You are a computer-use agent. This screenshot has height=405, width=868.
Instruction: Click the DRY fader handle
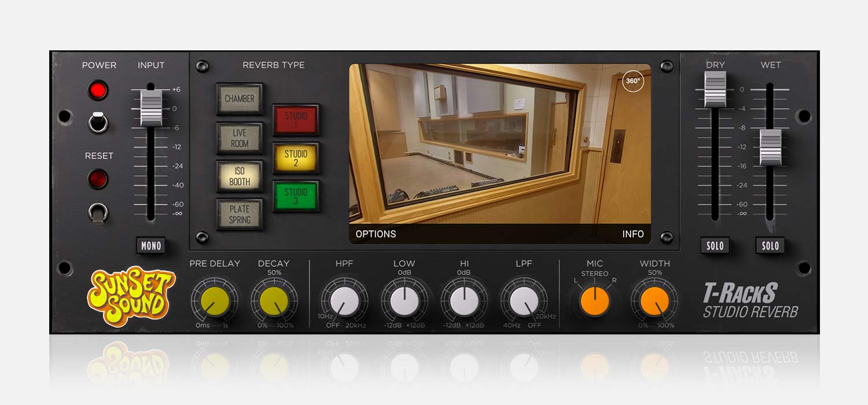coord(715,90)
